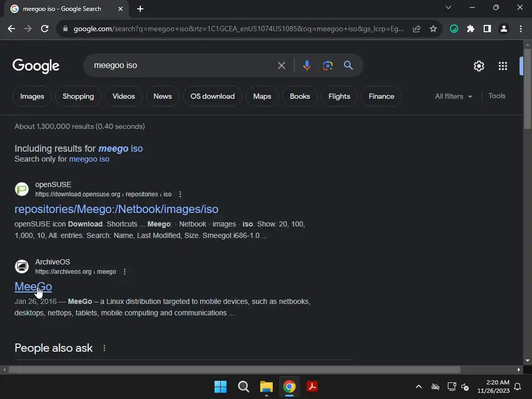
Task: Click inside the Google search input
Action: coord(183,65)
